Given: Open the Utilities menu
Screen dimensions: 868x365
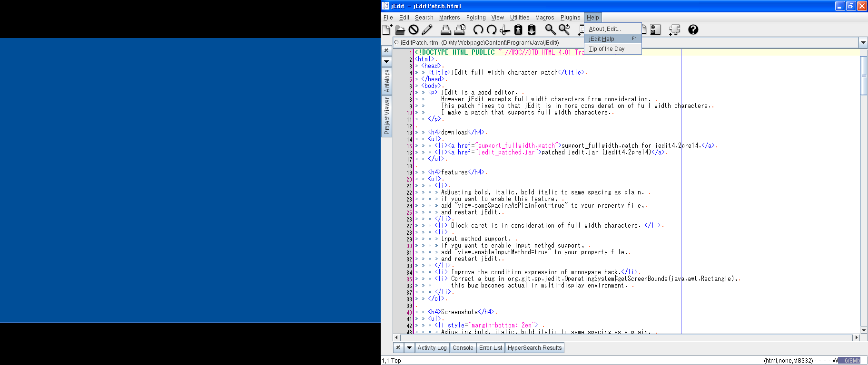Looking at the screenshot, I should 520,18.
